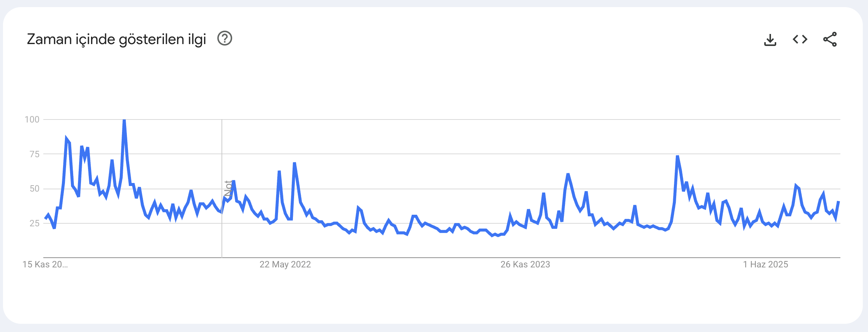Click the first data point of the line
The height and width of the screenshot is (332, 868).
[45, 218]
